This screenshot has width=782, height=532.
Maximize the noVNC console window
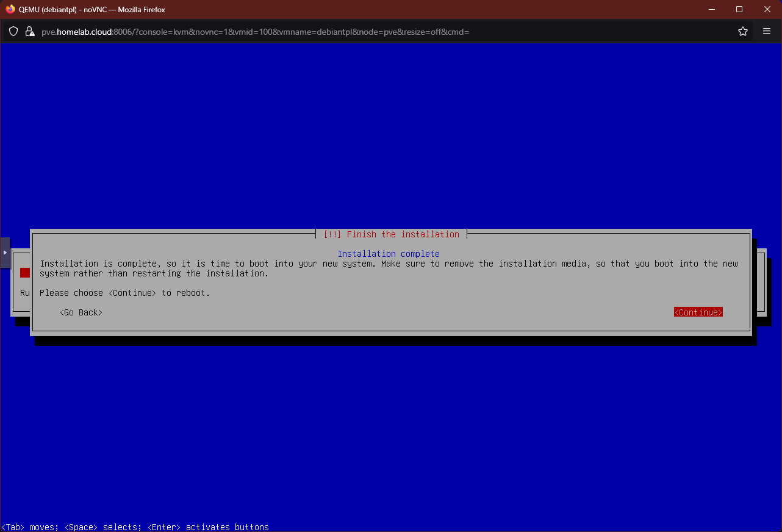click(x=739, y=9)
